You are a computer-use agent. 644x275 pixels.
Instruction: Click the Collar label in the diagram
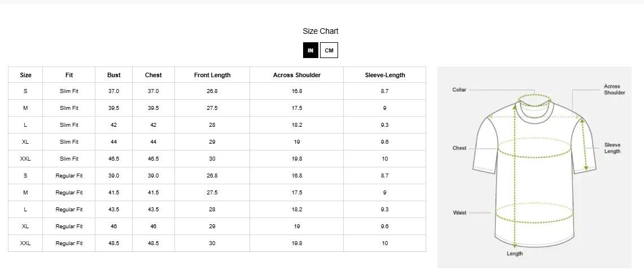tap(459, 90)
